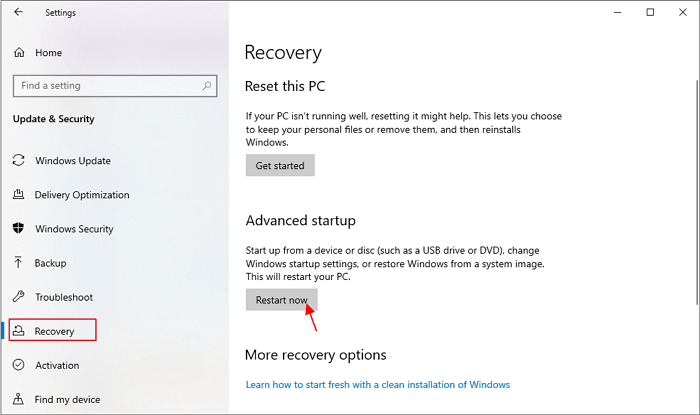Screen dimensions: 700x415
Task: Click the back arrow in Settings
Action: [19, 13]
